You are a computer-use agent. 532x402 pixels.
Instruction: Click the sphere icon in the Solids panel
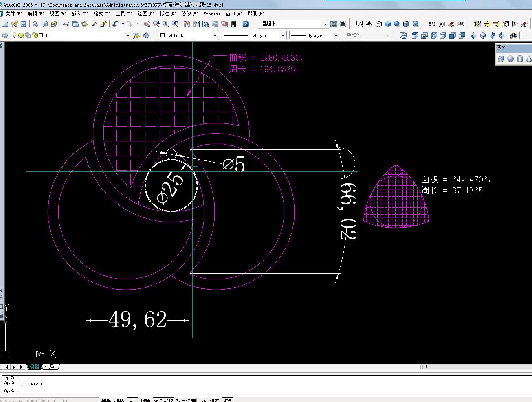tap(510, 59)
